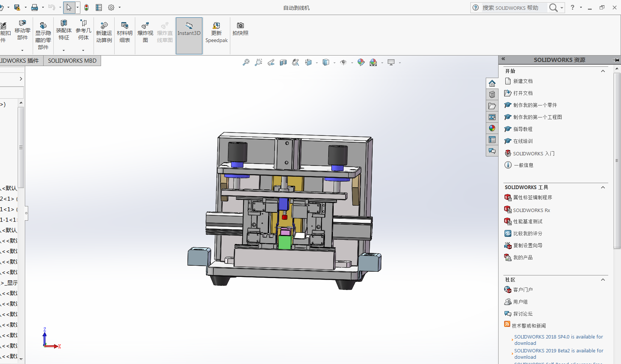Viewport: 621px width, 364px height.
Task: Switch to the SOLIDWORKS 插件 tab
Action: coord(21,60)
